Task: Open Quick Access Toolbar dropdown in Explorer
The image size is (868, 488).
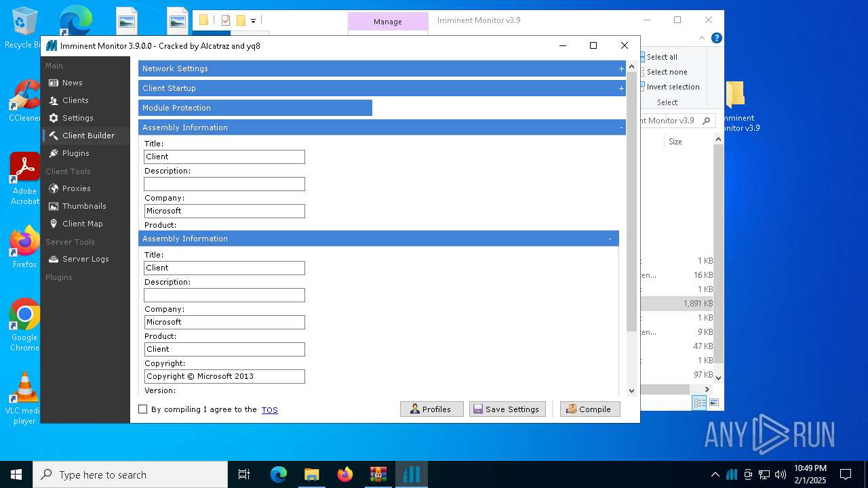Action: click(x=253, y=20)
